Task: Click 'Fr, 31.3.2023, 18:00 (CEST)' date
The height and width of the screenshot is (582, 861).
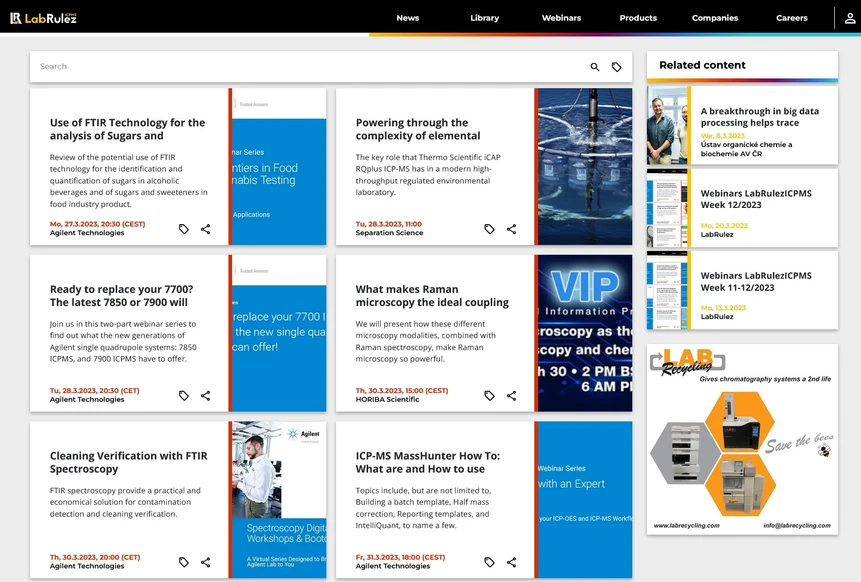Action: (x=400, y=557)
